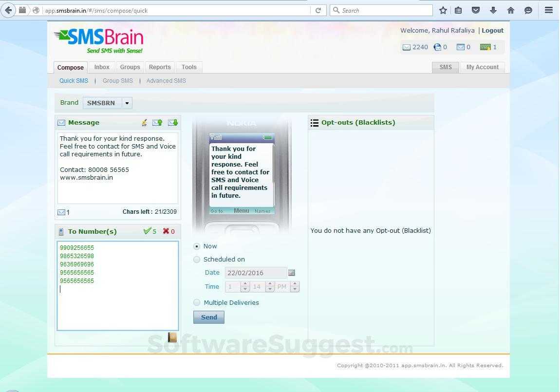
Task: Click the Welcome, Rahul Rafaliya text
Action: click(x=437, y=30)
